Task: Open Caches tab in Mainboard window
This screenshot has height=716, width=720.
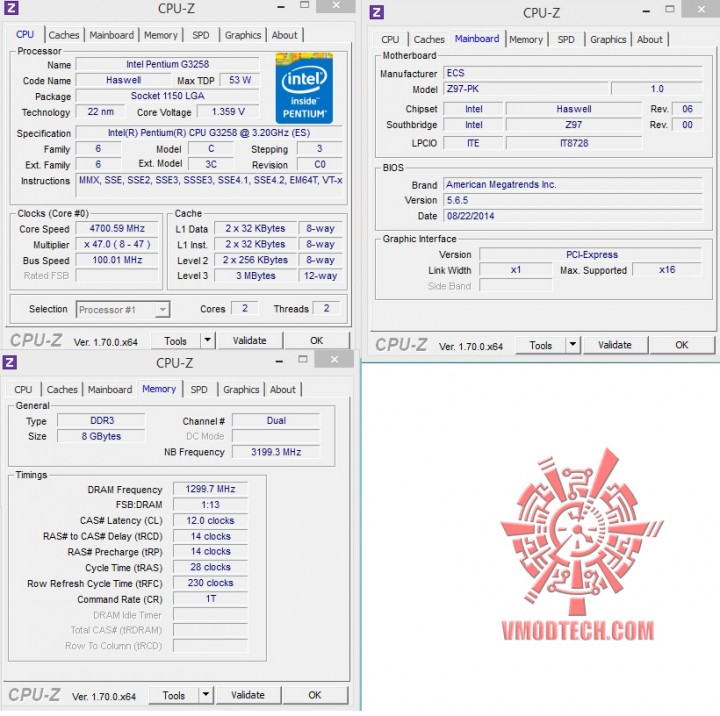Action: (x=429, y=39)
